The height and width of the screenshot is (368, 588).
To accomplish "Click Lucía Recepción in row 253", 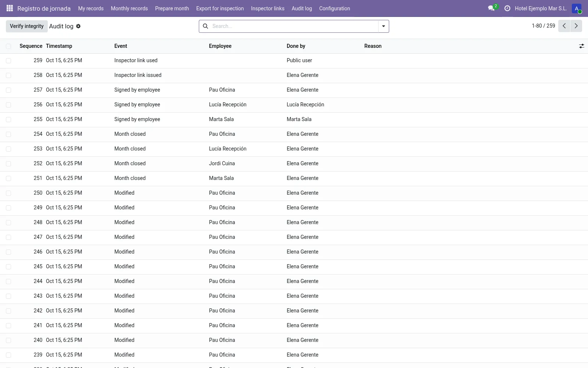I will point(227,149).
